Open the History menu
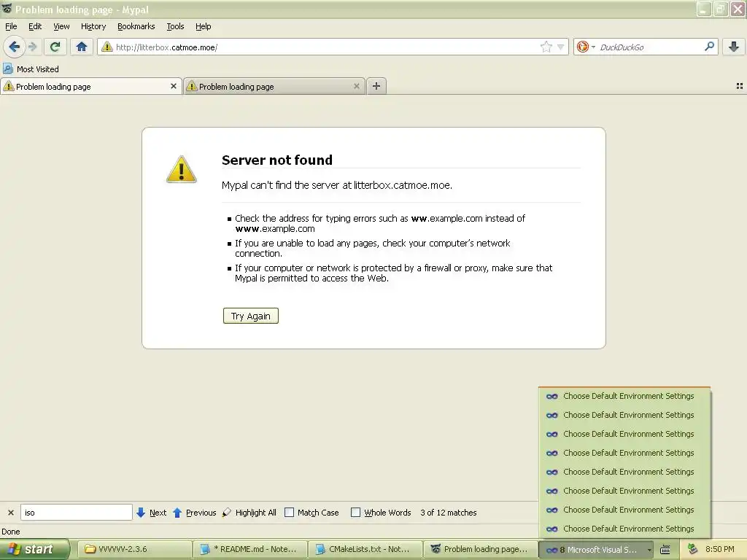 click(93, 26)
